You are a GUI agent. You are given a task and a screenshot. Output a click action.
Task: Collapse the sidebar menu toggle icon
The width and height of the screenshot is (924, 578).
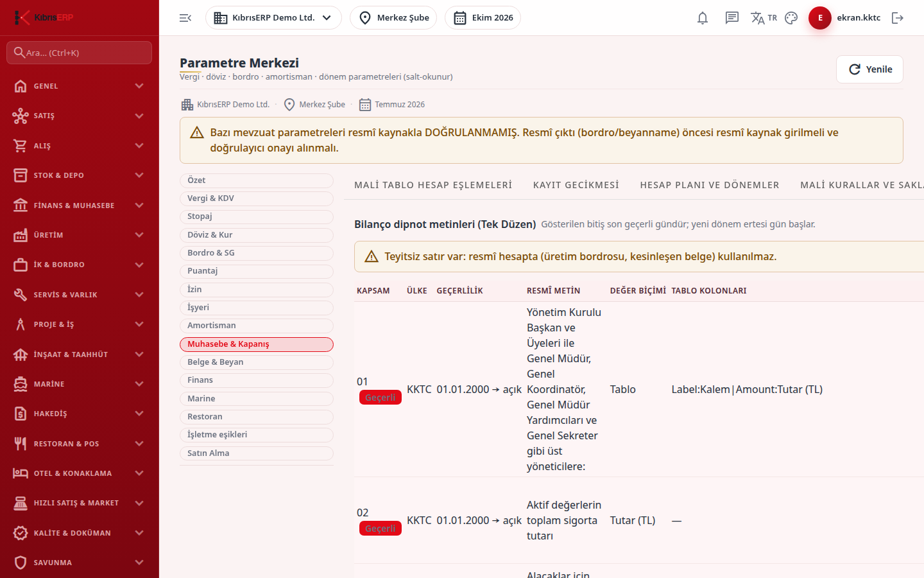[x=185, y=18]
